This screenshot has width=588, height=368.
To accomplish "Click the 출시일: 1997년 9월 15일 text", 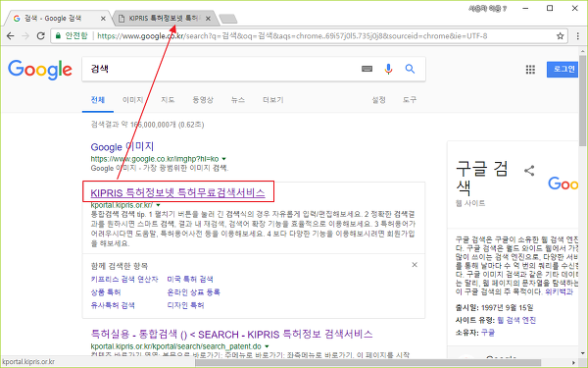I will pyautogui.click(x=494, y=307).
